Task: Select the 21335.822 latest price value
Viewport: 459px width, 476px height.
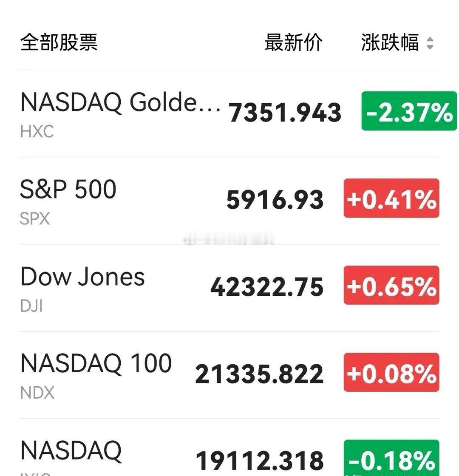Action: pyautogui.click(x=259, y=374)
